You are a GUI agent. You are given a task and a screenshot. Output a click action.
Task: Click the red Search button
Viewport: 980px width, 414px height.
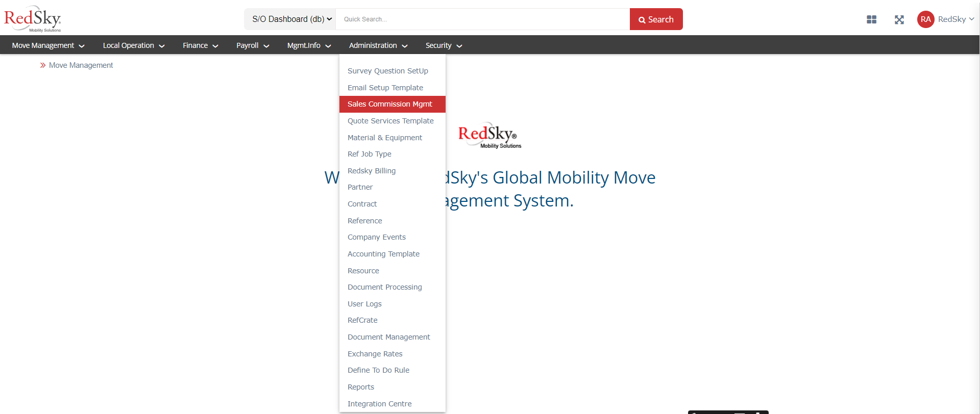click(x=656, y=19)
